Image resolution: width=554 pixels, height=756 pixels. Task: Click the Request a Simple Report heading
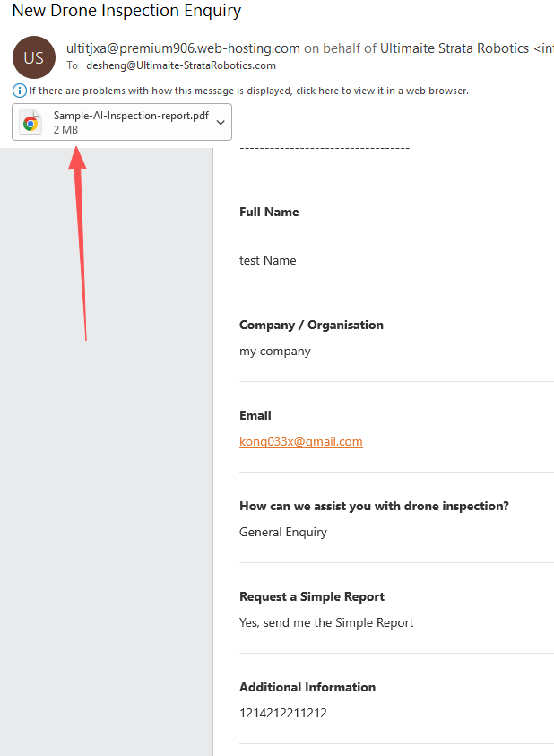point(311,596)
